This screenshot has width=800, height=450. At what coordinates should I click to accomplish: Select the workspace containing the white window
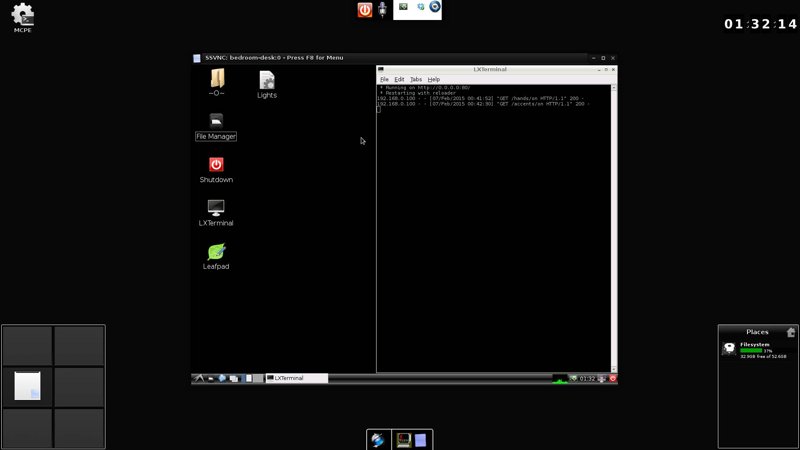click(27, 386)
